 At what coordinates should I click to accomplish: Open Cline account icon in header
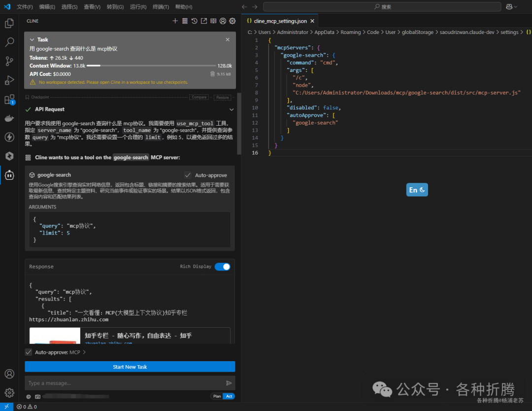(x=223, y=21)
